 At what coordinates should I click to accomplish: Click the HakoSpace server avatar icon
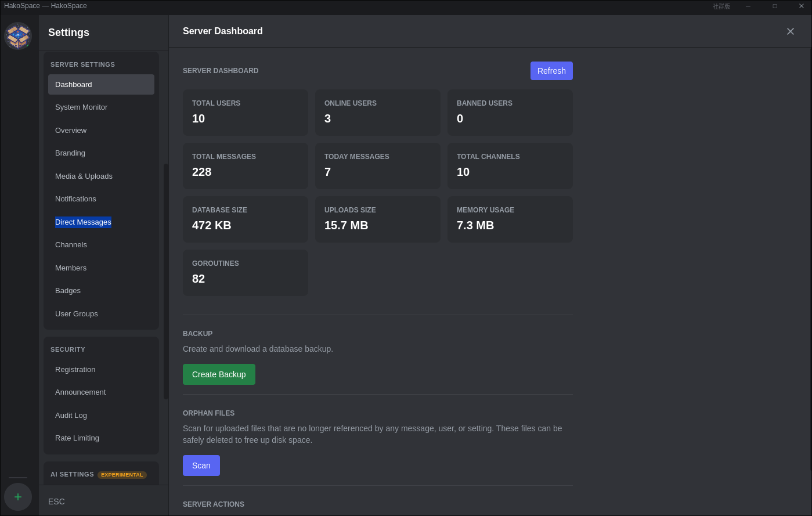click(x=18, y=36)
